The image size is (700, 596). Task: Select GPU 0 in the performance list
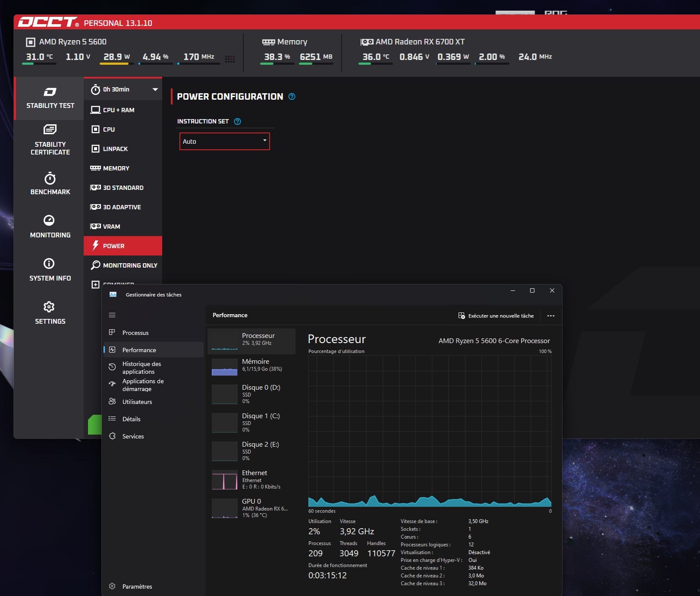click(x=251, y=508)
